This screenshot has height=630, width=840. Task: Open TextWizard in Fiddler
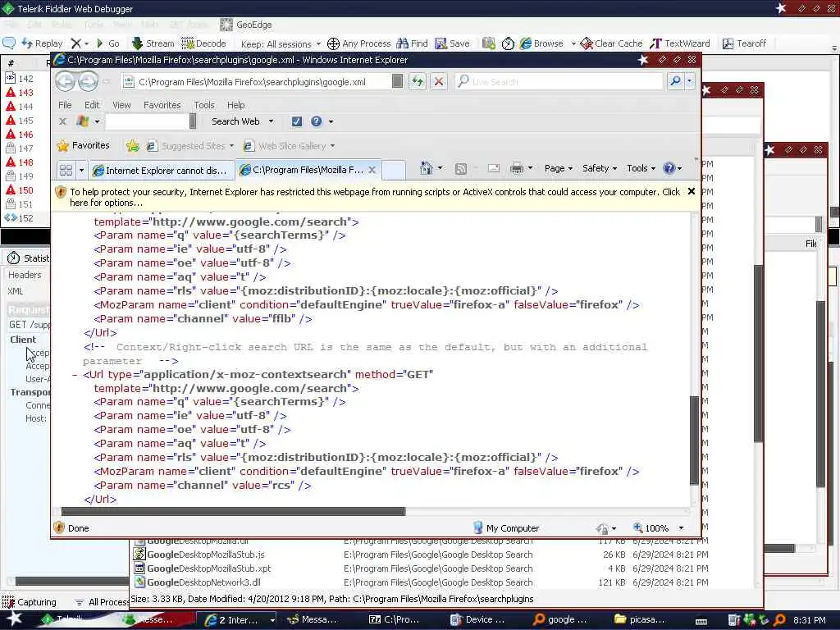tap(680, 43)
